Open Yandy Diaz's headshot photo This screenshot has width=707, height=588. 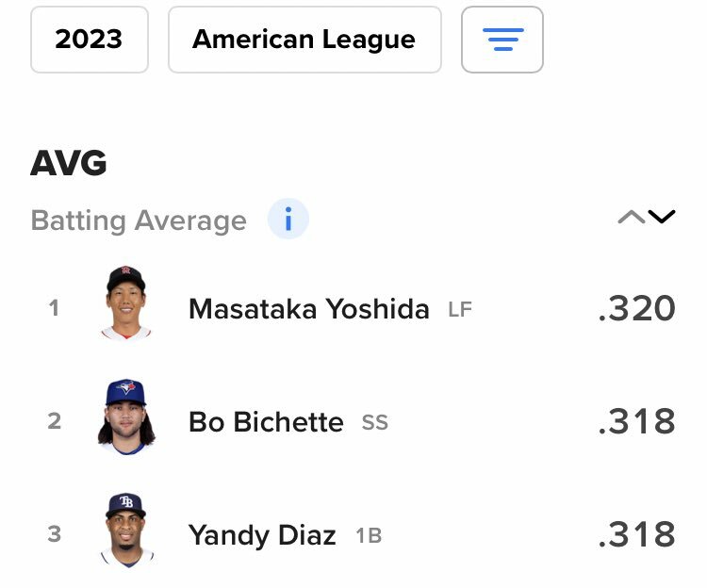click(126, 530)
